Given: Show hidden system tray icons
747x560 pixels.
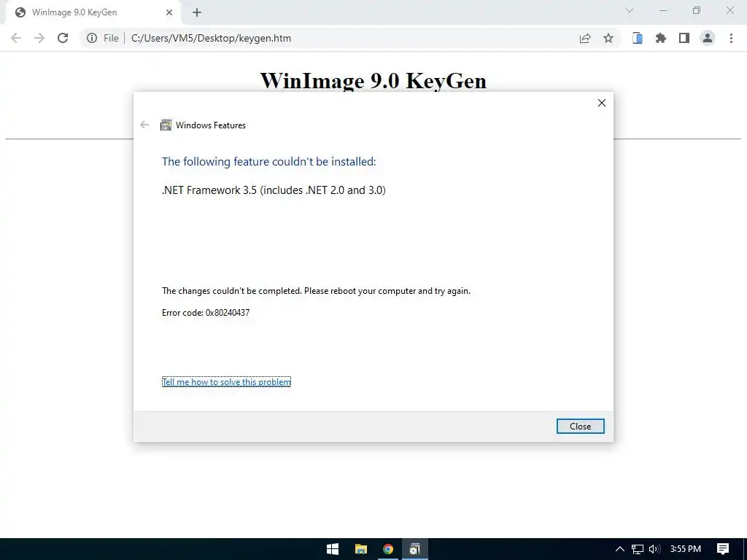Looking at the screenshot, I should [x=620, y=549].
